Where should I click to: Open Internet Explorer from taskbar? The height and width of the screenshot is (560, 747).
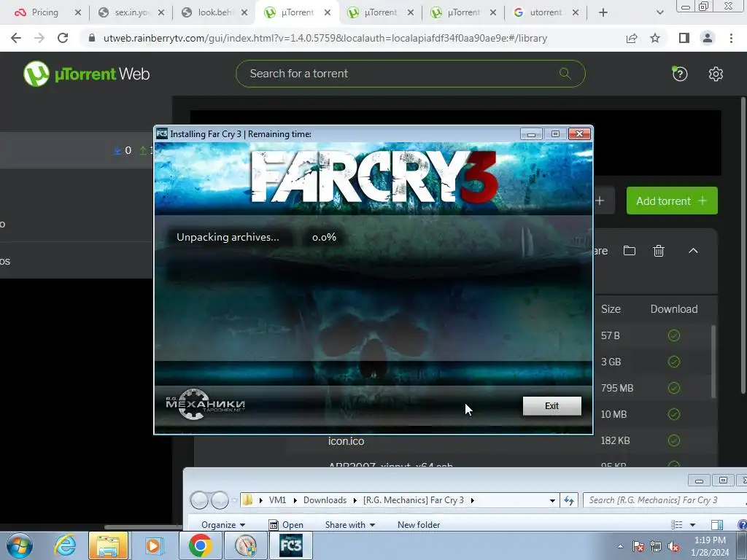point(65,545)
